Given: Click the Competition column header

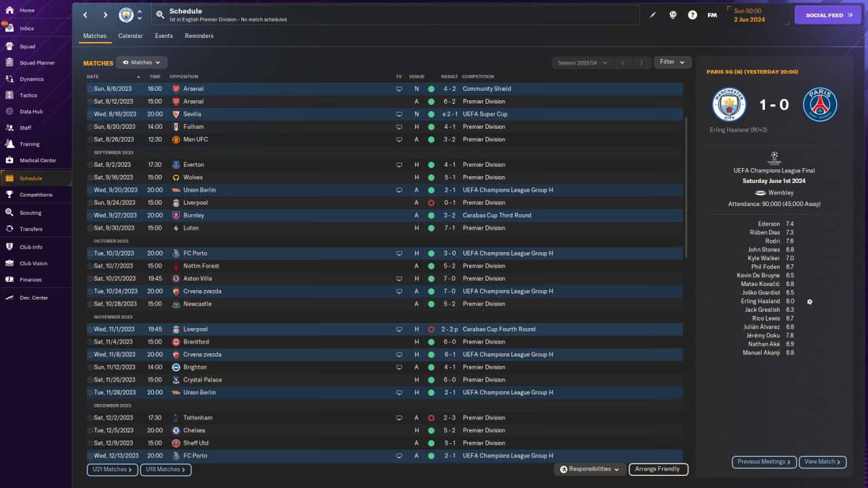Looking at the screenshot, I should click(x=478, y=77).
